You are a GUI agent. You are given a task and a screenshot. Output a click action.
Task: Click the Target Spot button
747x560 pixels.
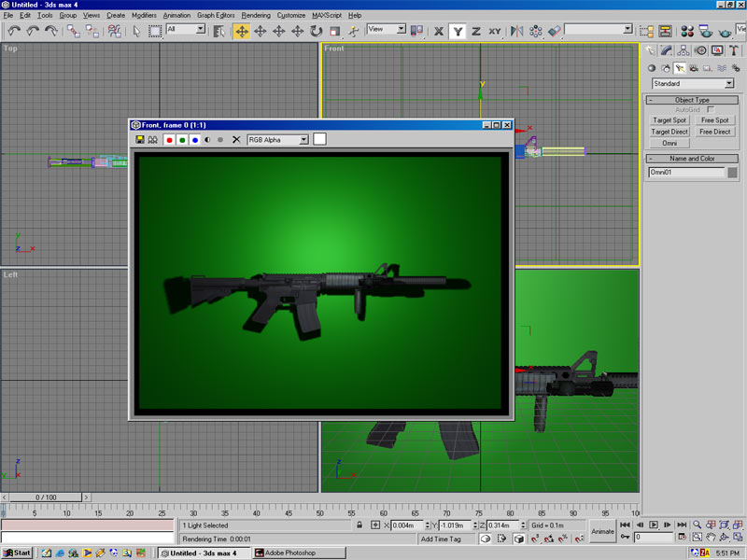[x=669, y=120]
